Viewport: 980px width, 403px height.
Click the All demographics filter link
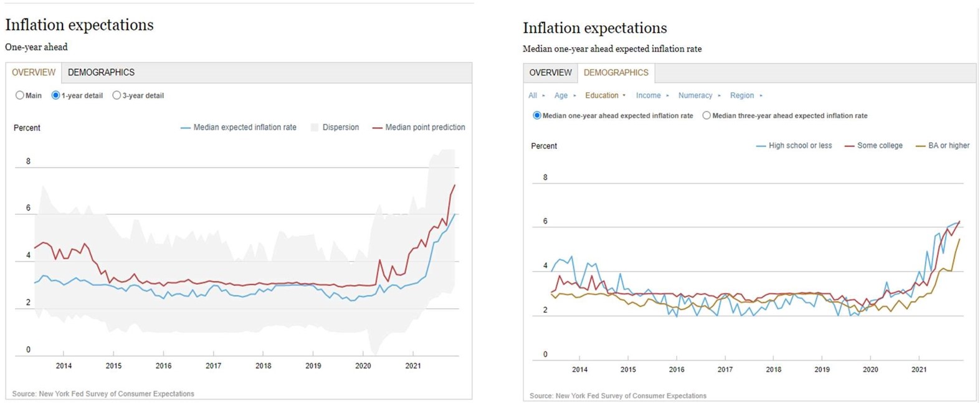click(533, 95)
